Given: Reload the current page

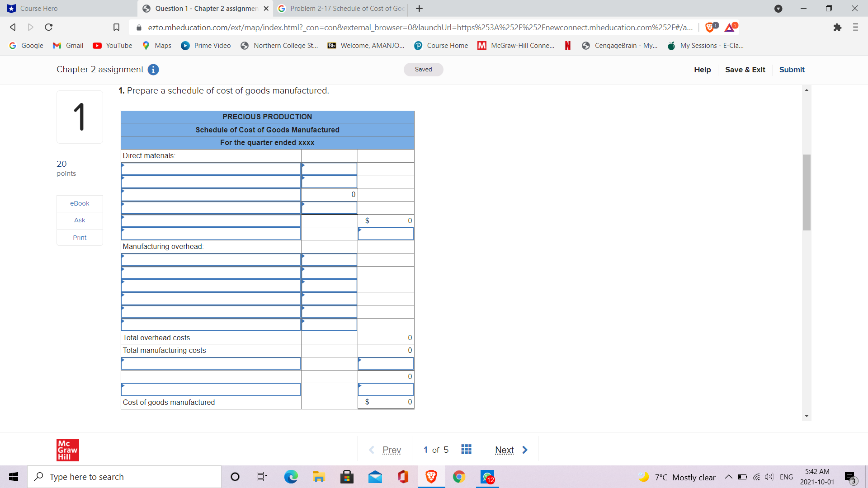Looking at the screenshot, I should (x=48, y=27).
